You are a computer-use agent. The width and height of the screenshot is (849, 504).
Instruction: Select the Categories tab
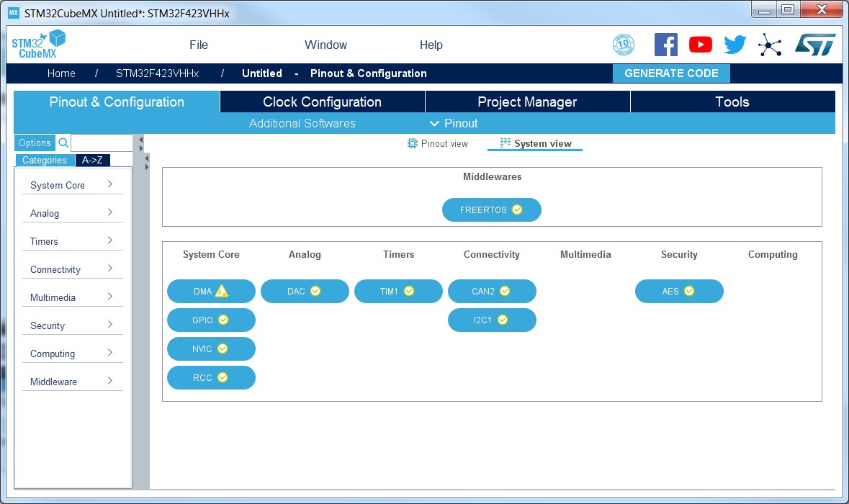tap(45, 161)
